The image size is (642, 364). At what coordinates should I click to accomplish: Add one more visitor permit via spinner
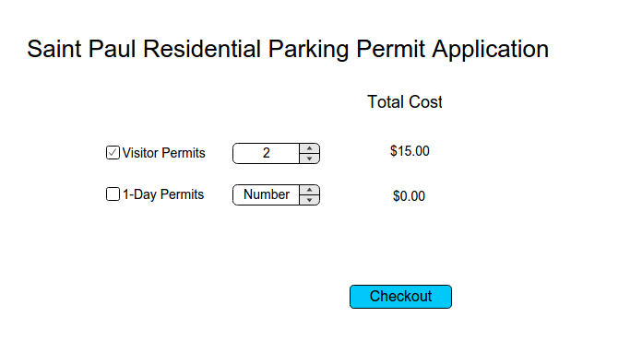point(310,148)
